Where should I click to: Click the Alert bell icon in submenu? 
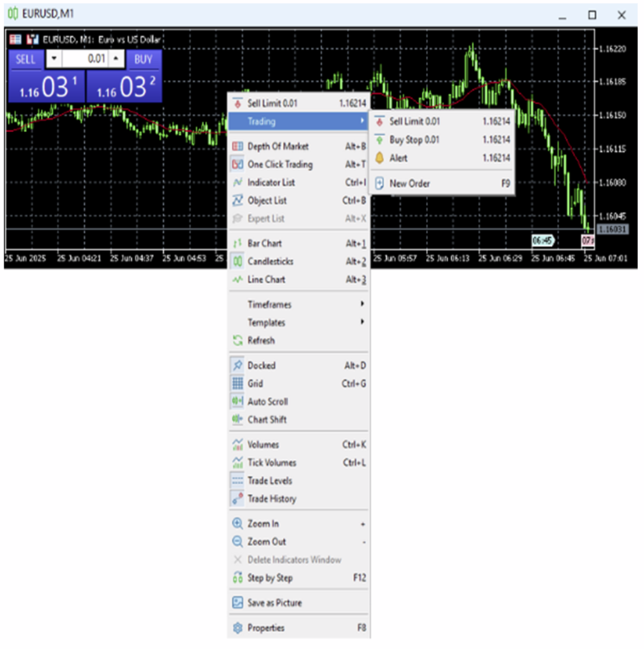[x=380, y=158]
